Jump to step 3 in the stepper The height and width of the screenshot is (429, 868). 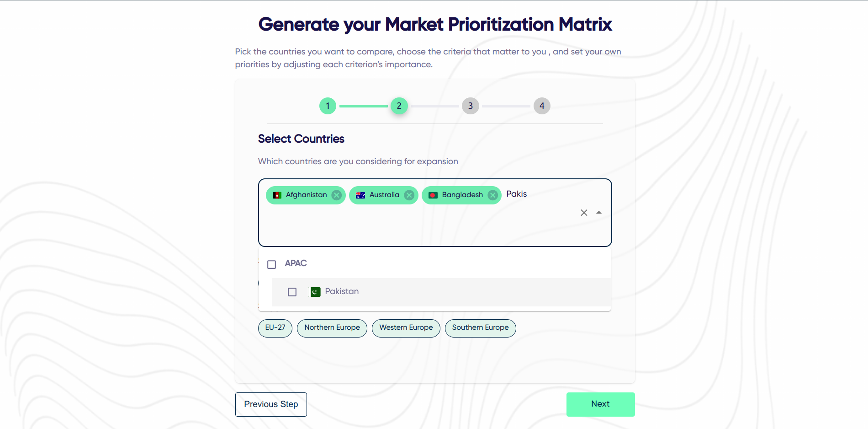(470, 106)
